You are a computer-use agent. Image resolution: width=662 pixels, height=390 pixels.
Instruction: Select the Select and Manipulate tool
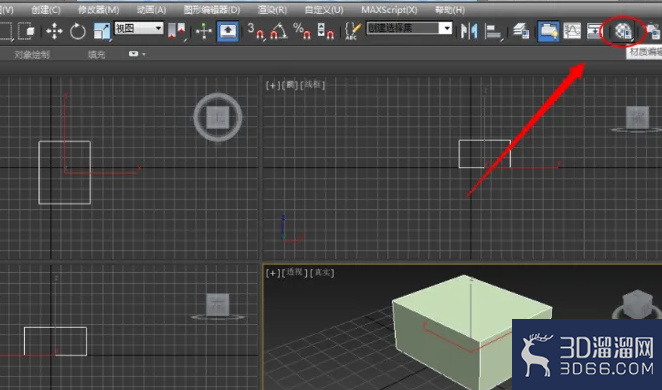203,31
